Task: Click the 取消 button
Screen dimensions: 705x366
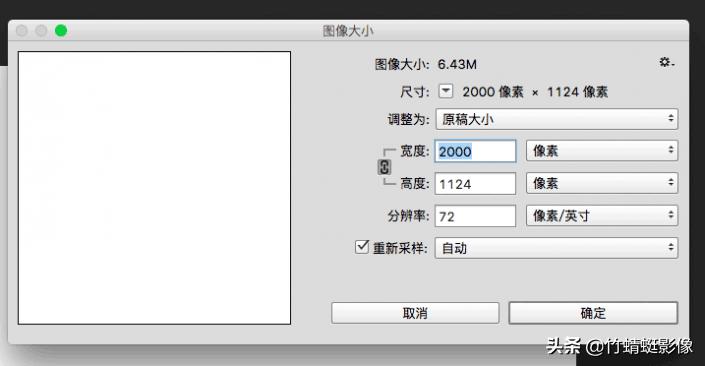Action: (415, 313)
